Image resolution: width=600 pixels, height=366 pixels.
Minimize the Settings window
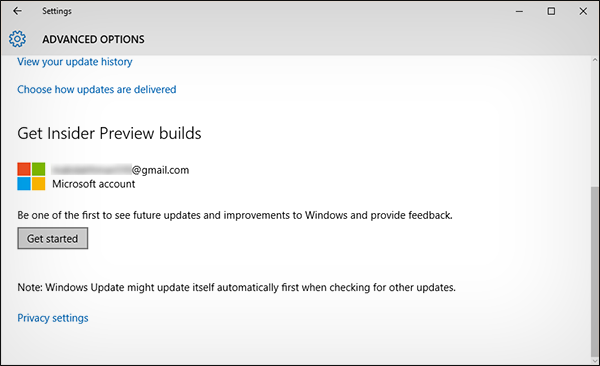519,11
